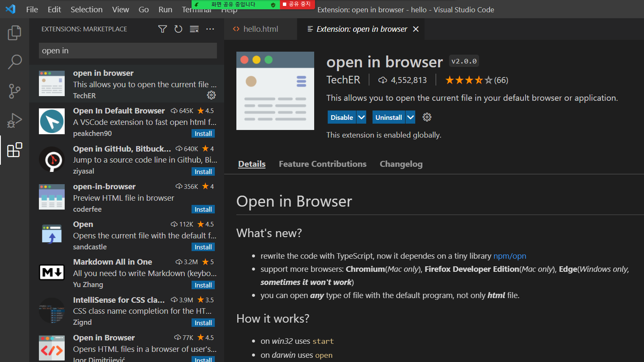Select the coderfee open-in-browser extension icon
644x362 pixels.
click(x=52, y=196)
